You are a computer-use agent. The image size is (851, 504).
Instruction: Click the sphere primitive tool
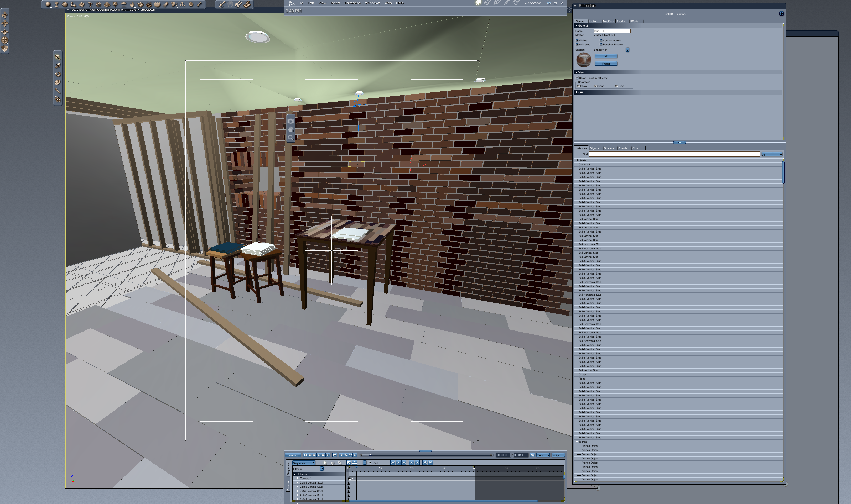click(48, 4)
